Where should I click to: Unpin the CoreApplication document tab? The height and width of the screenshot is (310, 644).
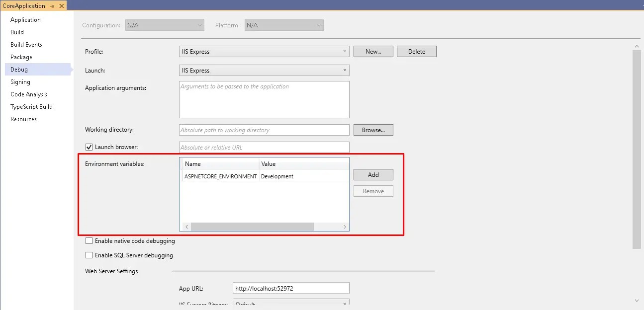click(52, 6)
